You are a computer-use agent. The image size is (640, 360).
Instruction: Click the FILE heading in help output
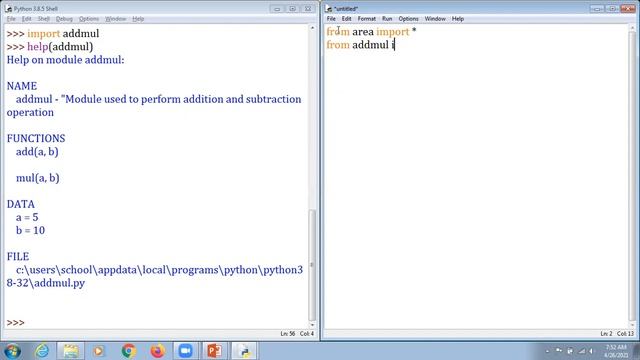click(x=18, y=256)
